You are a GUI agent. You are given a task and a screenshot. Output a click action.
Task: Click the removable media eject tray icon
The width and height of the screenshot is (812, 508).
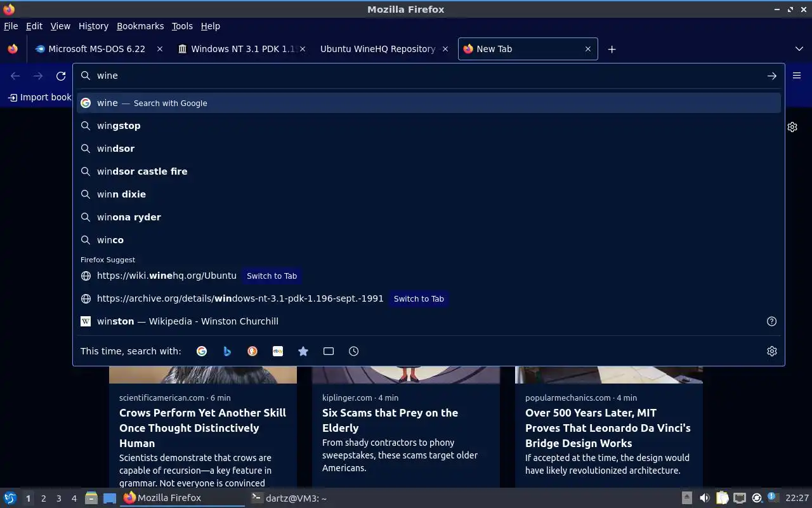point(687,498)
